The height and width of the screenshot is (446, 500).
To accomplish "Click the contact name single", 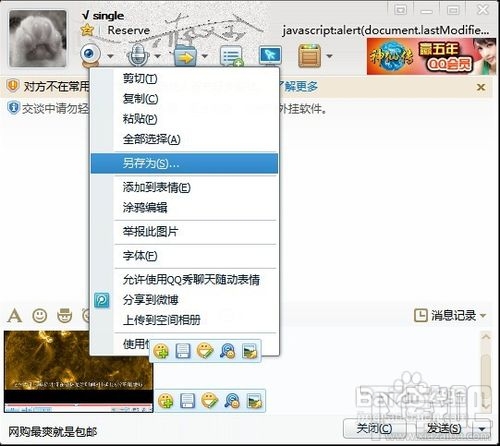I will [108, 15].
